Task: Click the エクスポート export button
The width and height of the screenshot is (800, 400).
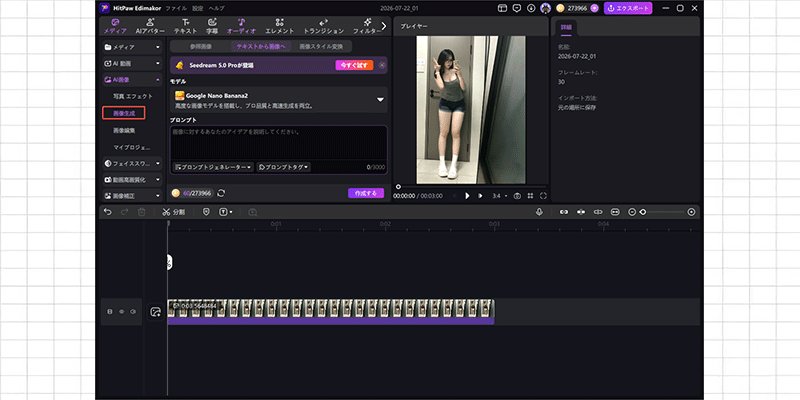Action: tap(628, 8)
